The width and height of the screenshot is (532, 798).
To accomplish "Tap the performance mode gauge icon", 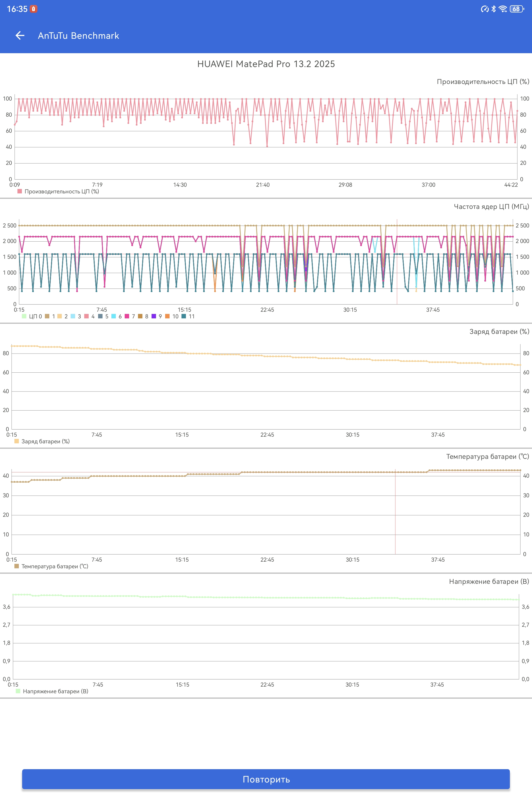I will coord(485,9).
